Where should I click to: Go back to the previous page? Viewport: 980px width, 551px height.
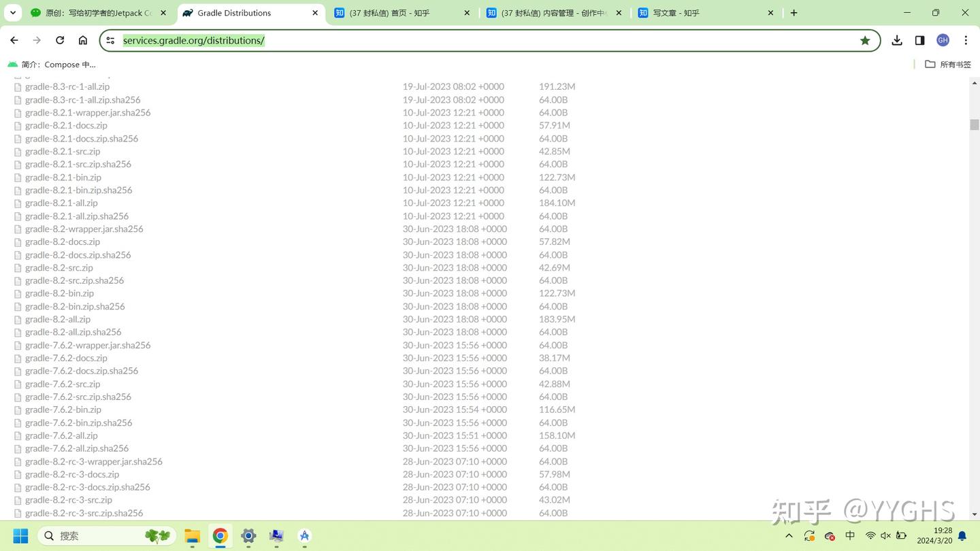click(14, 40)
